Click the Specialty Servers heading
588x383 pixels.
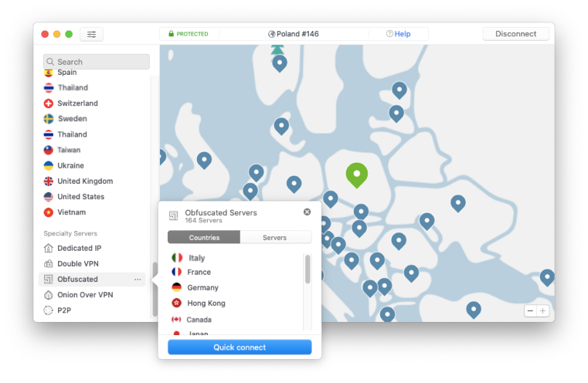click(70, 233)
